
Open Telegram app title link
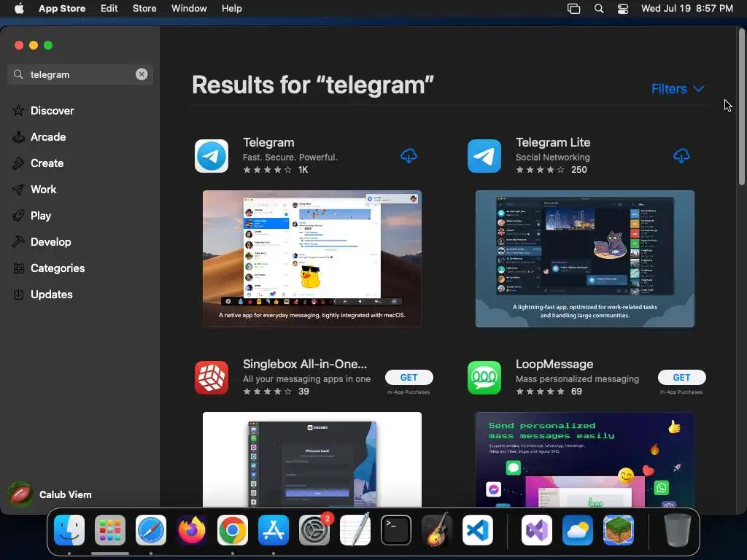click(x=268, y=142)
